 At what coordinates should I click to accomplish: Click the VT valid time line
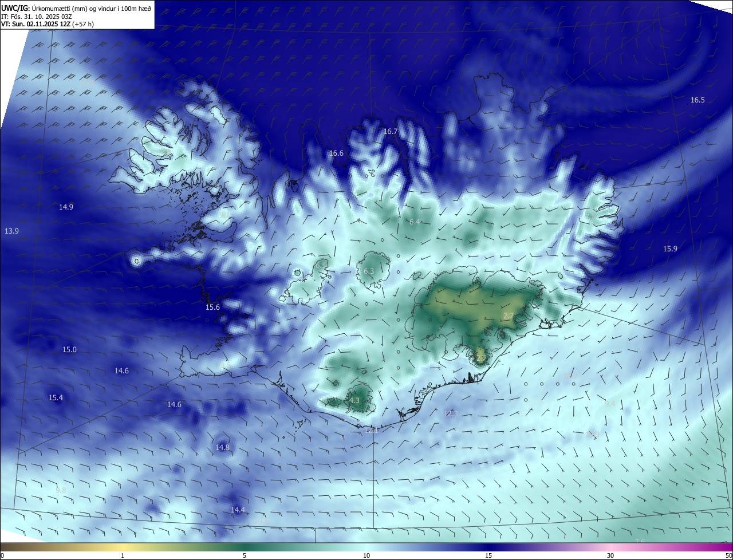point(48,24)
